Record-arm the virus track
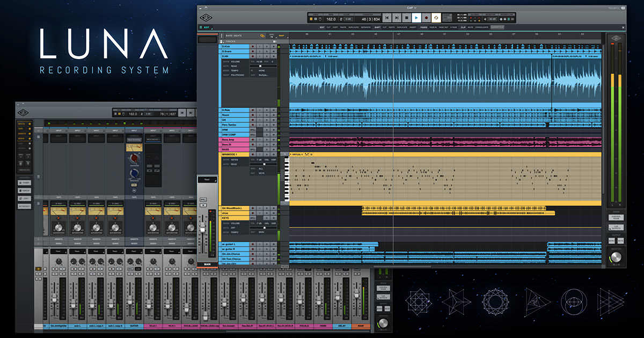 (253, 213)
